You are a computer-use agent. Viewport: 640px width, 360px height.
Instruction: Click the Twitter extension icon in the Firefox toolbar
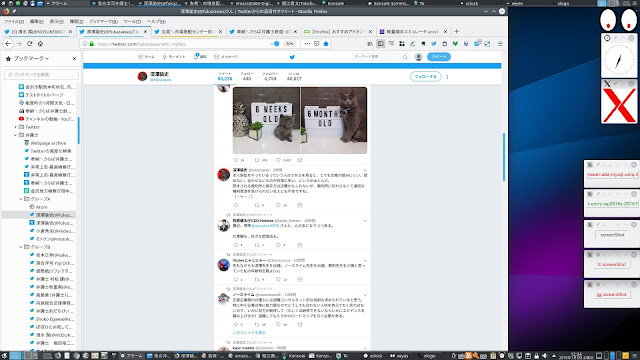click(x=433, y=44)
